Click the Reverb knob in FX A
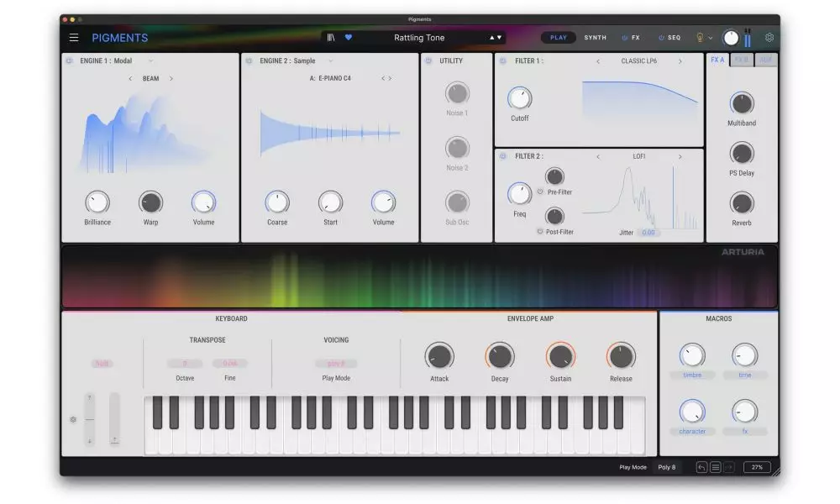This screenshot has height=504, width=840. (742, 203)
